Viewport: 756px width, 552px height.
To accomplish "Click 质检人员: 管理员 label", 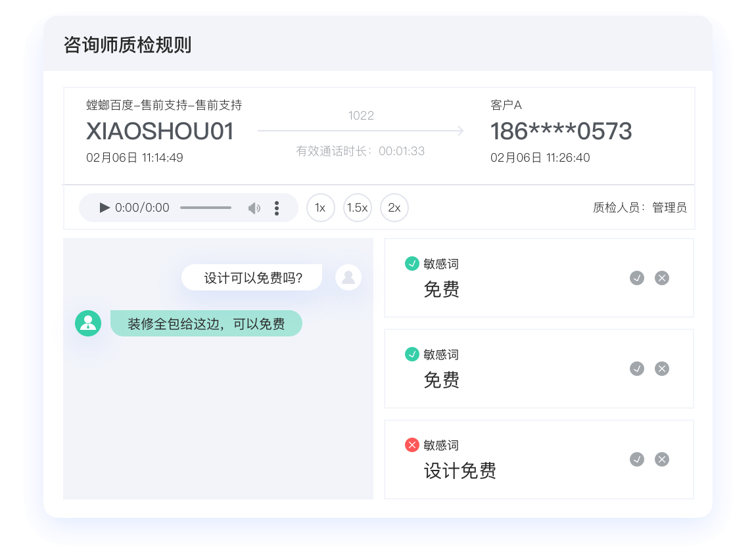I will tap(640, 208).
